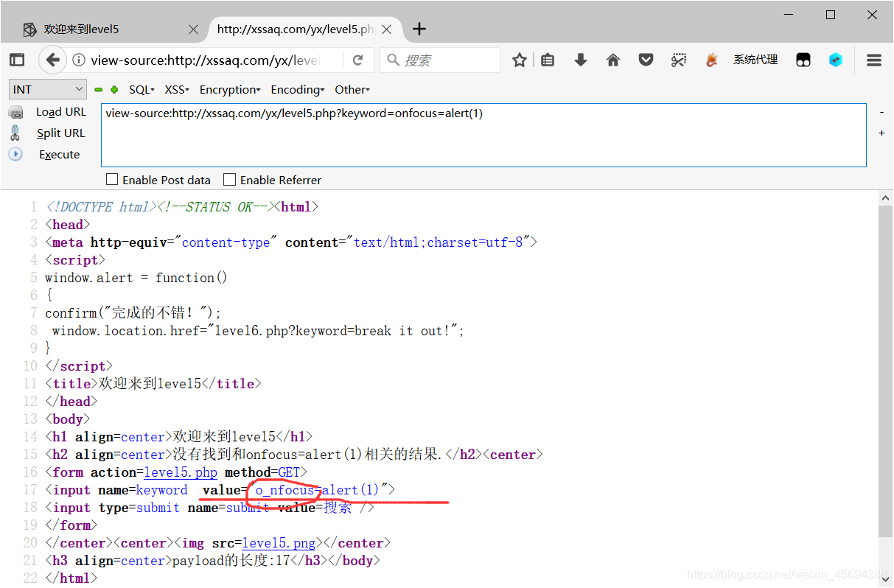Click the Split URL button
The height and width of the screenshot is (588, 894).
(61, 133)
